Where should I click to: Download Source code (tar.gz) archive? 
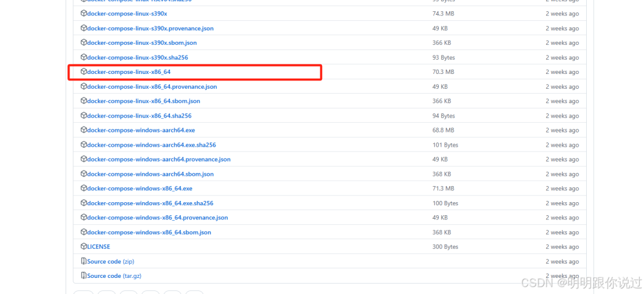click(114, 276)
